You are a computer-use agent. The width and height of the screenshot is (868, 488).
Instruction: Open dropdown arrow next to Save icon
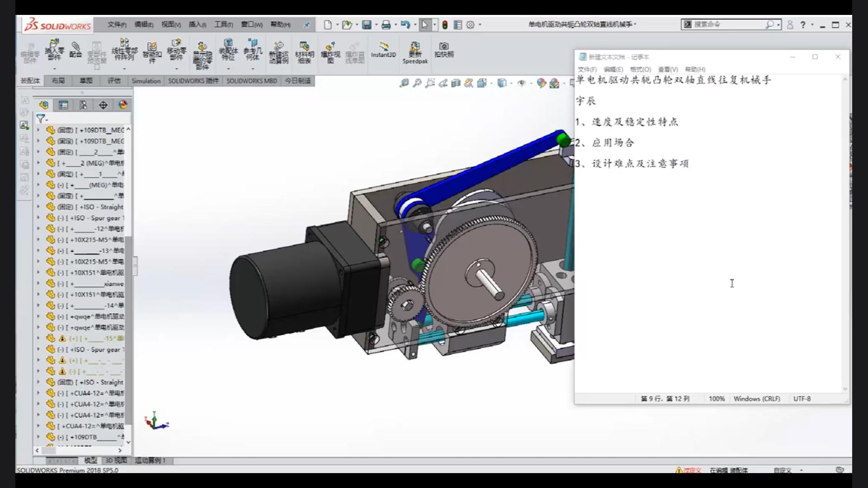pos(376,25)
